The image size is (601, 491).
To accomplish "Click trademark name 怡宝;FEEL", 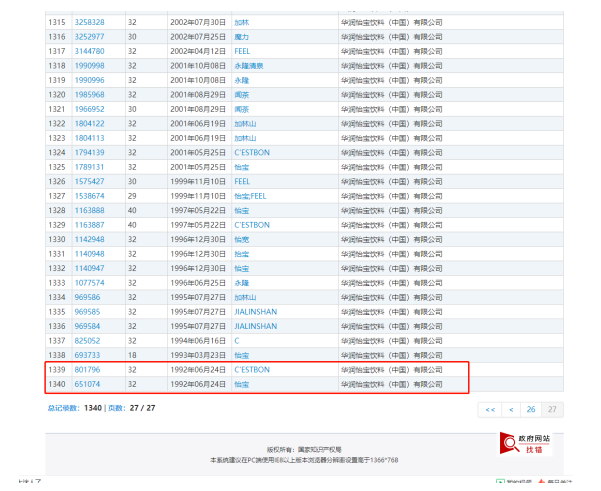I will pos(250,196).
